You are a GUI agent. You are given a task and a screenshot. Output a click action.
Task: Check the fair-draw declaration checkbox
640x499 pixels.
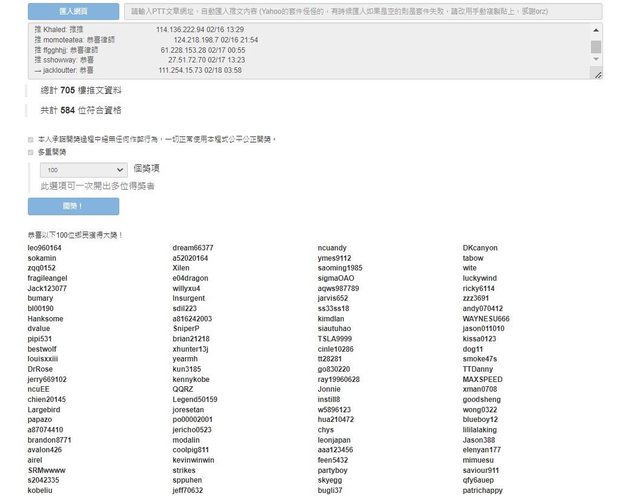pos(30,139)
